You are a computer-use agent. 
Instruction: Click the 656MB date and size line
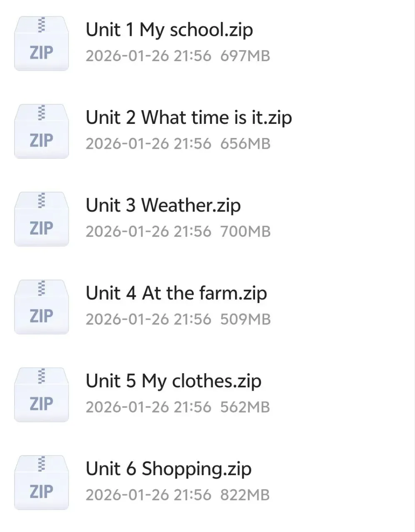click(178, 144)
